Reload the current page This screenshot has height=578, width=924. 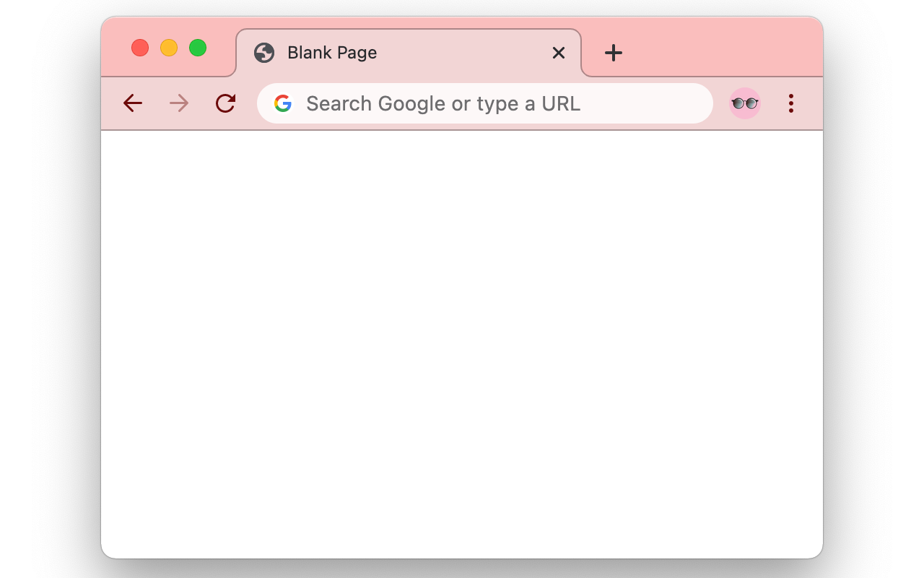(x=226, y=103)
